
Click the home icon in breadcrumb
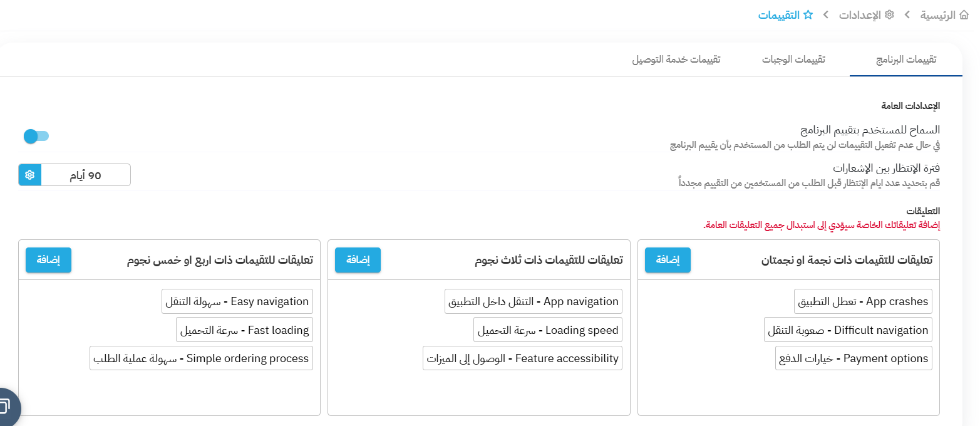click(x=963, y=15)
